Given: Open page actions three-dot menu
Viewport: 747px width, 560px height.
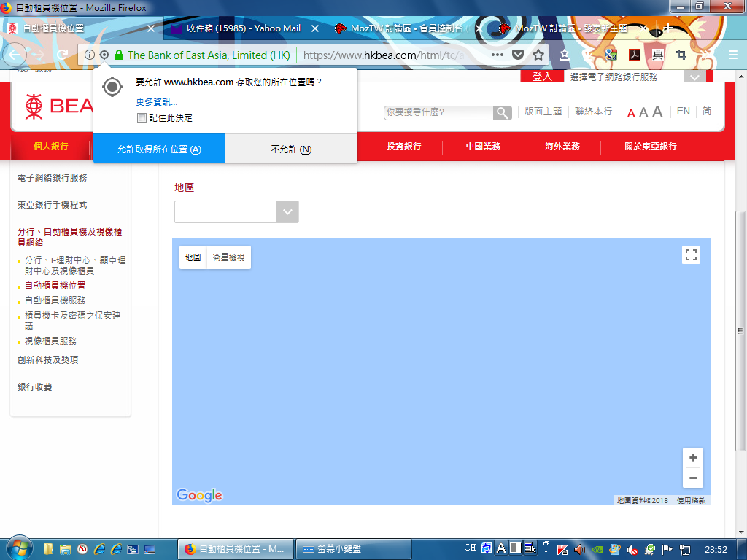Looking at the screenshot, I should click(498, 55).
